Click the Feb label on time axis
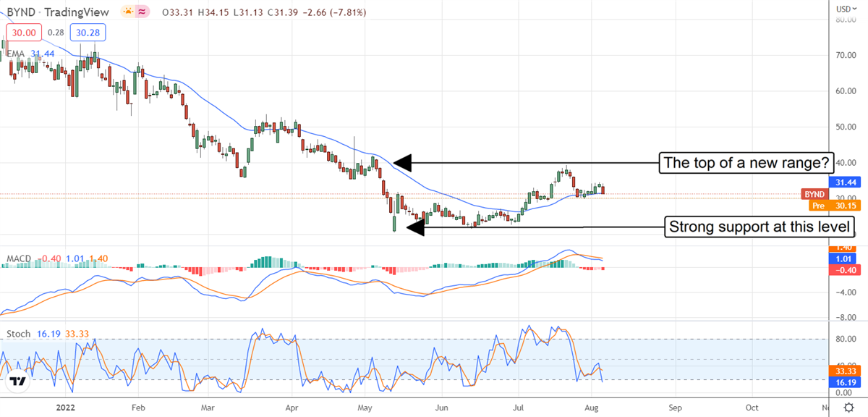The height and width of the screenshot is (417, 868). click(x=138, y=408)
